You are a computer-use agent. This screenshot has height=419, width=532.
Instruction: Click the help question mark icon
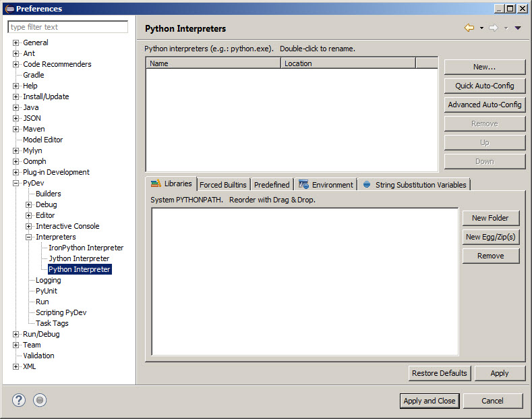pyautogui.click(x=19, y=400)
